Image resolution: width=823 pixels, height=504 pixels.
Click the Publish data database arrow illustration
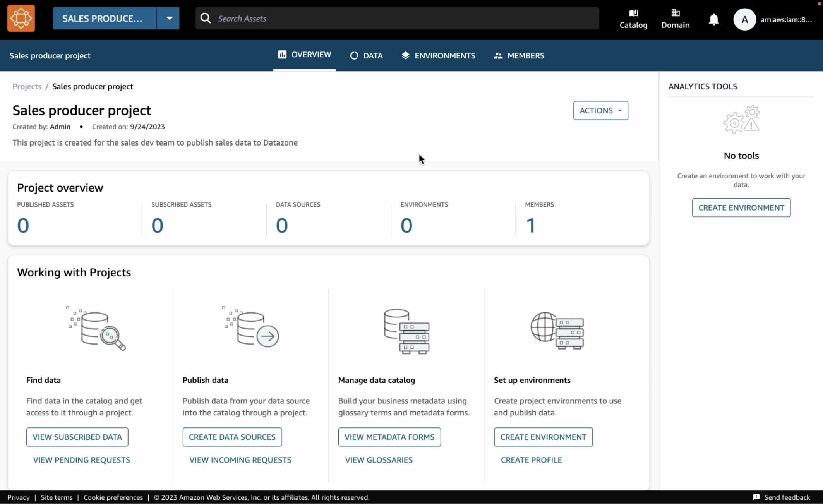(251, 327)
